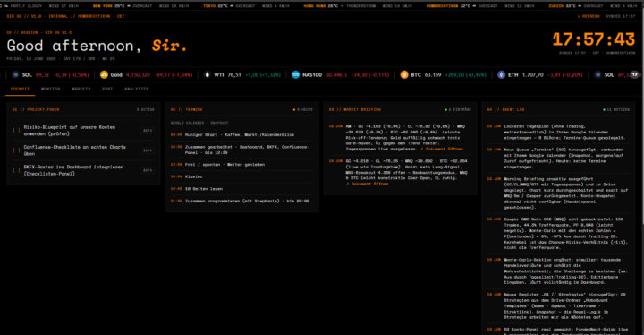Select the 'Ruhiger Start' calendar entry

coord(241,135)
